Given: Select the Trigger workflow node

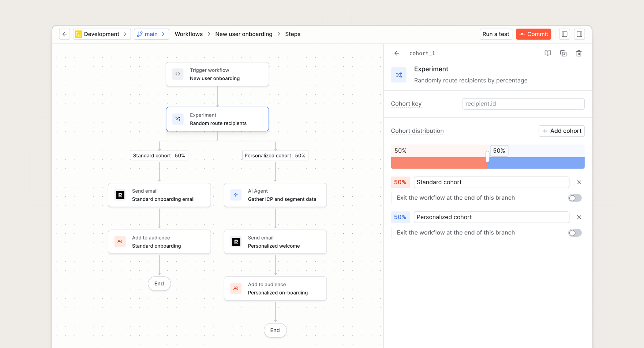Looking at the screenshot, I should coord(217,74).
